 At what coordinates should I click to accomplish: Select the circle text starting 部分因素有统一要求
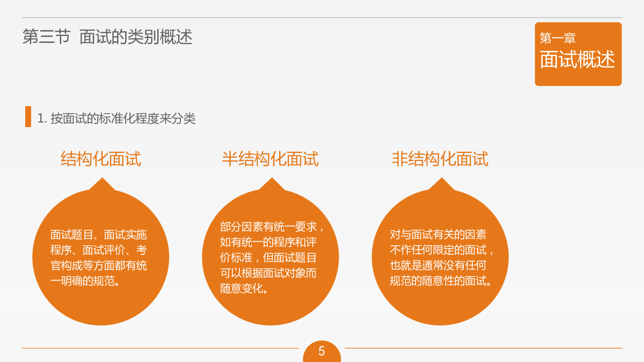pos(272,258)
